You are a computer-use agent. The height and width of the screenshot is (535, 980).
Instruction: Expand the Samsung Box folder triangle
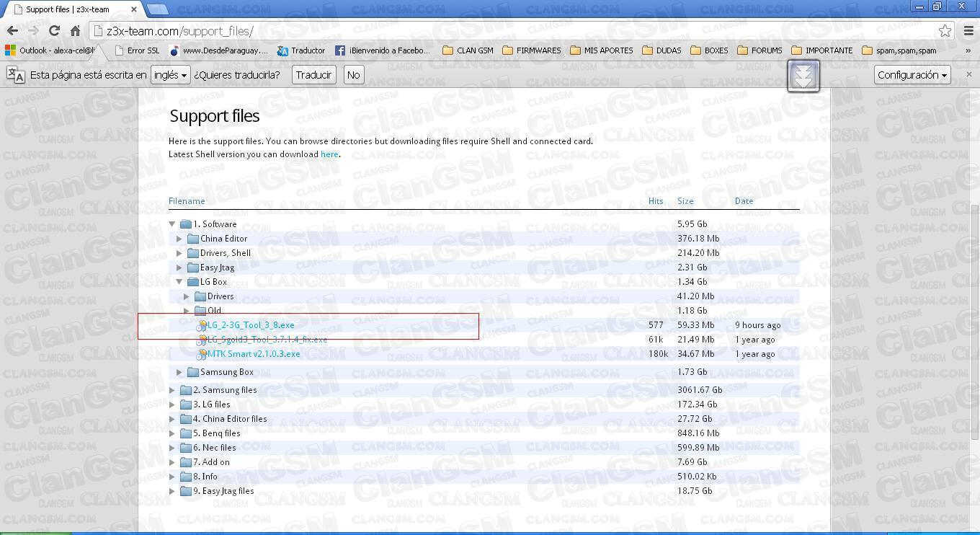179,372
